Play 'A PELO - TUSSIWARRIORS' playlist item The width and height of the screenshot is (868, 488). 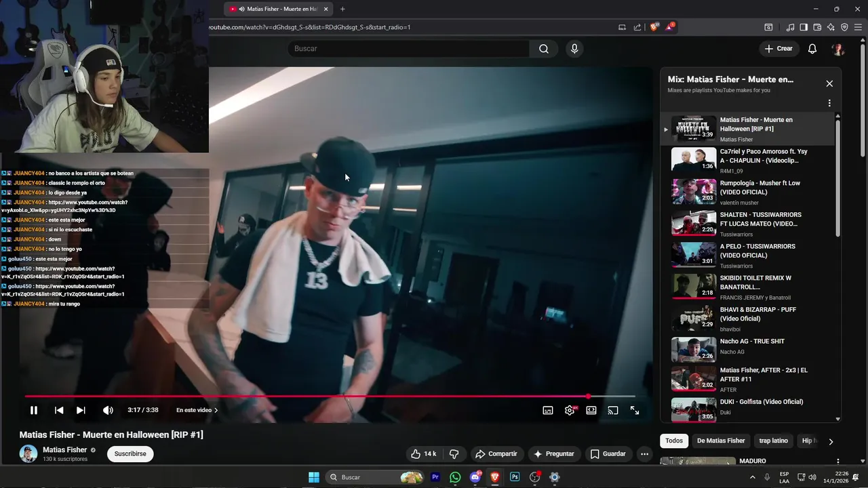tap(747, 256)
